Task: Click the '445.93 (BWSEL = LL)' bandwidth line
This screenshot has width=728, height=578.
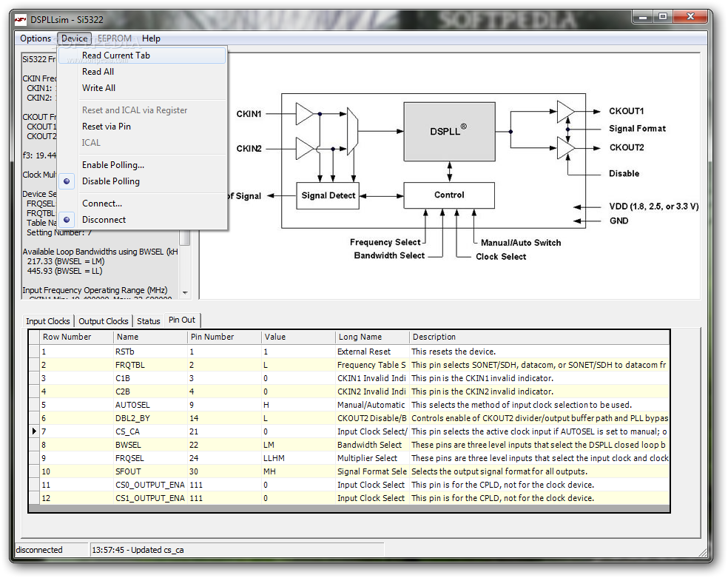Action: click(64, 271)
